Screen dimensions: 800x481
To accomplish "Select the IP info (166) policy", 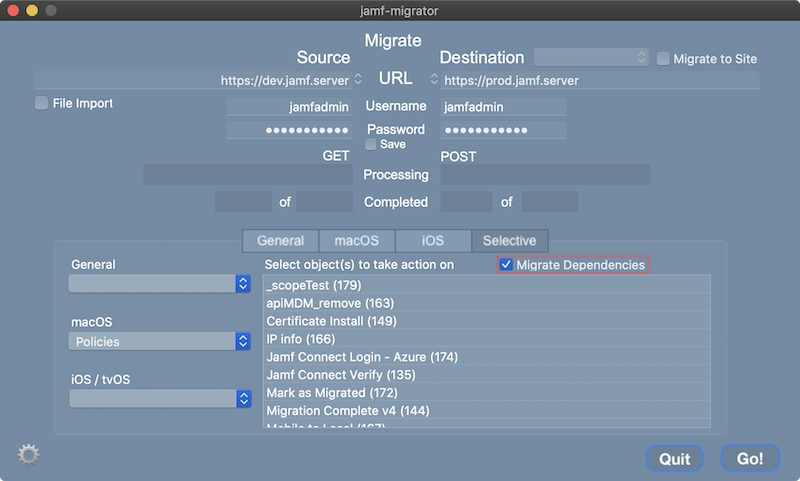I will tap(487, 339).
